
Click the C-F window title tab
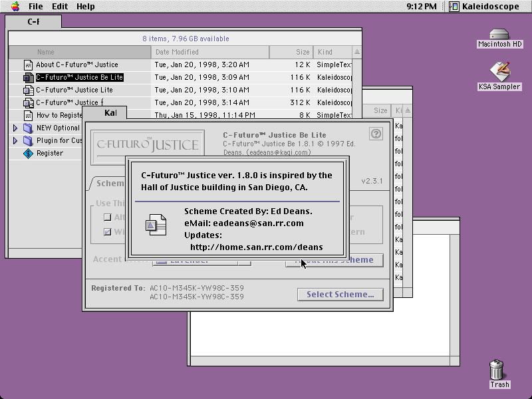click(33, 22)
